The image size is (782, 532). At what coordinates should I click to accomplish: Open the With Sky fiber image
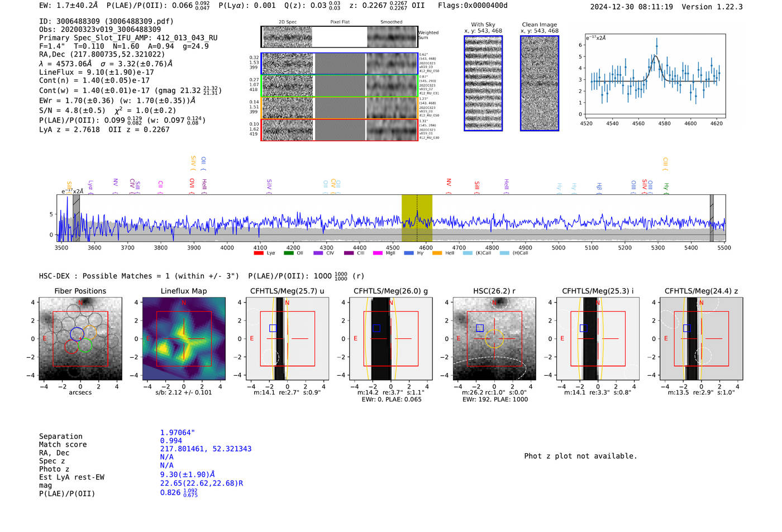pos(483,83)
